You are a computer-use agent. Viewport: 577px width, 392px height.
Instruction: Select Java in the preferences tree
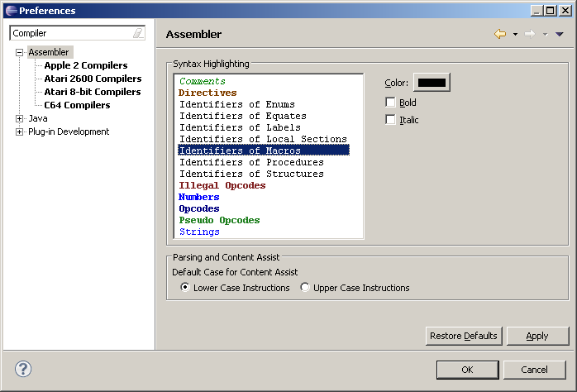38,118
